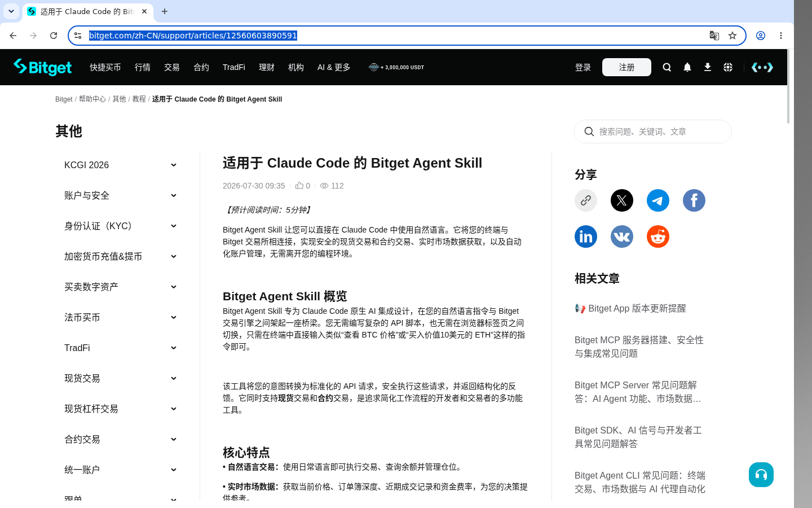The image size is (812, 508).
Task: Open AI & 更多 nav menu
Action: point(334,67)
